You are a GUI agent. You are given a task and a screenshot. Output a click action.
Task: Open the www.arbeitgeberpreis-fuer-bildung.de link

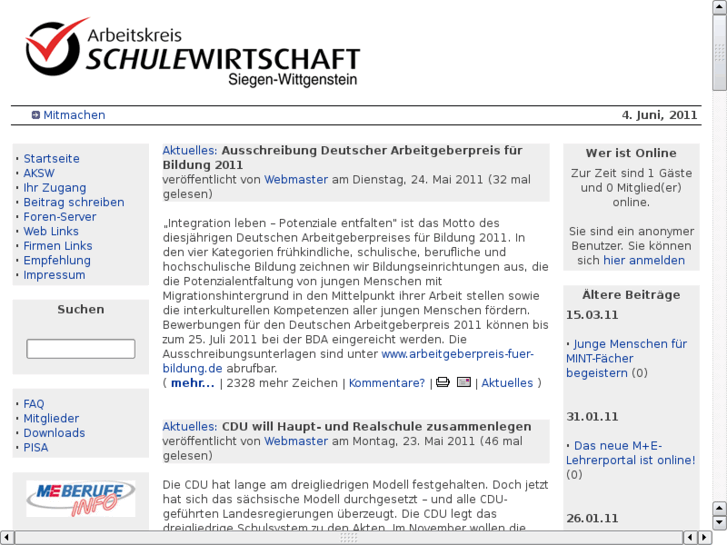(348, 361)
